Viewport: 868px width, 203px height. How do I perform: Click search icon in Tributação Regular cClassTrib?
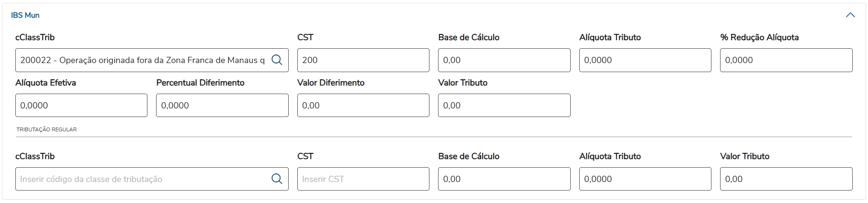(277, 179)
